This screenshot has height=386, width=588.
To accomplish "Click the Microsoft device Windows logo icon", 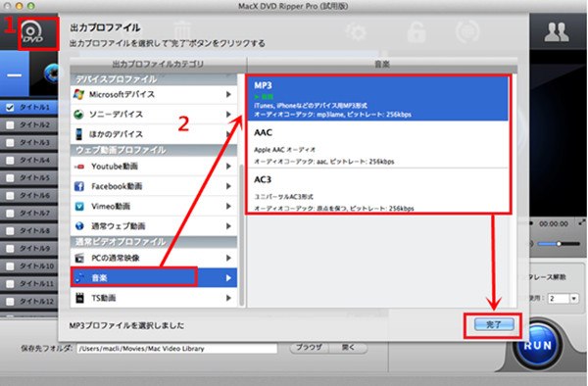I will pyautogui.click(x=78, y=94).
